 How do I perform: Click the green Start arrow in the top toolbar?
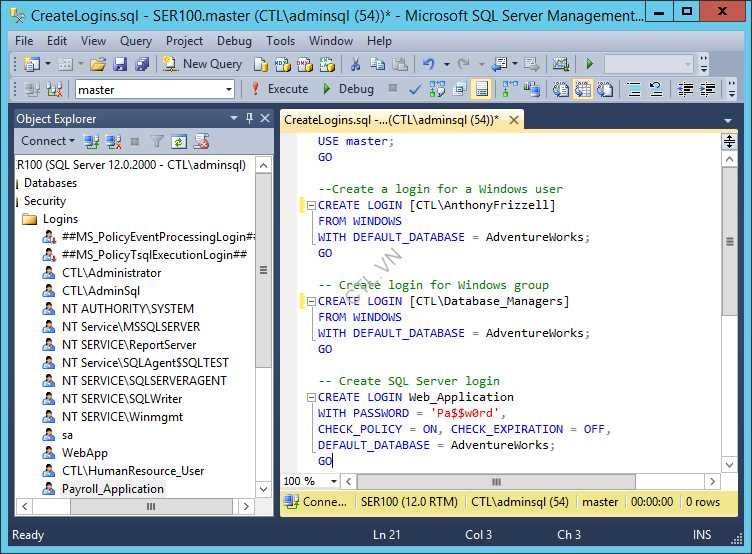tap(589, 64)
